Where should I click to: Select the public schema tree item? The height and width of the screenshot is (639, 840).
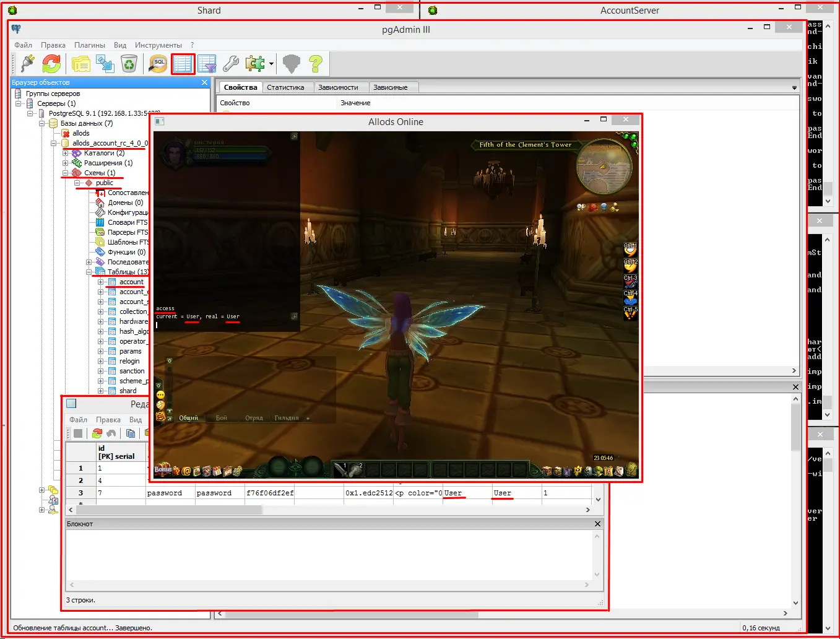[x=105, y=183]
